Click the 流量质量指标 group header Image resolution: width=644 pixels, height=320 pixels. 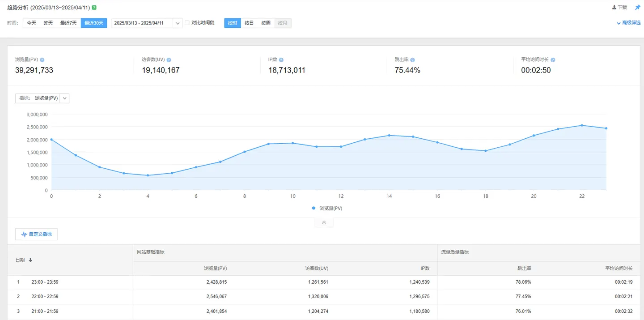click(455, 252)
